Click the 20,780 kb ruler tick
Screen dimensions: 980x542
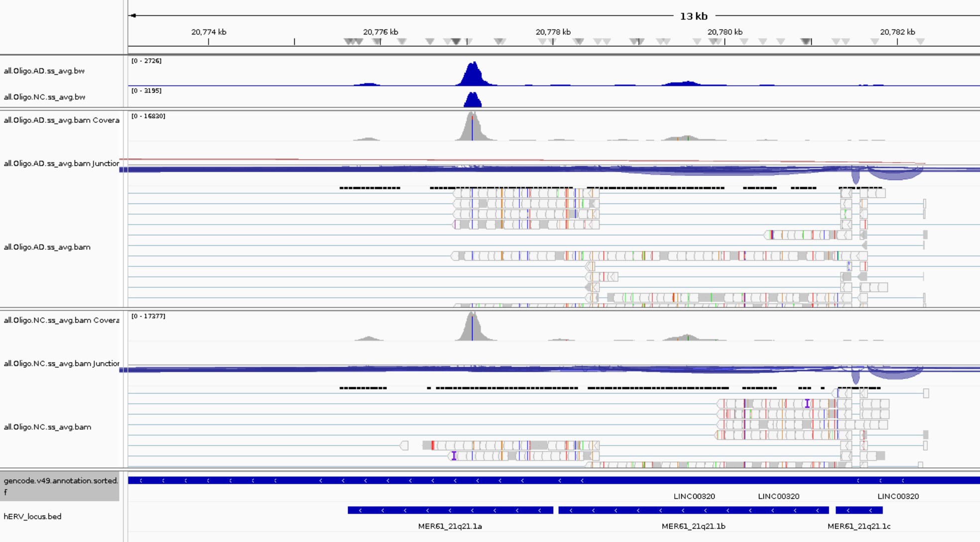(725, 41)
